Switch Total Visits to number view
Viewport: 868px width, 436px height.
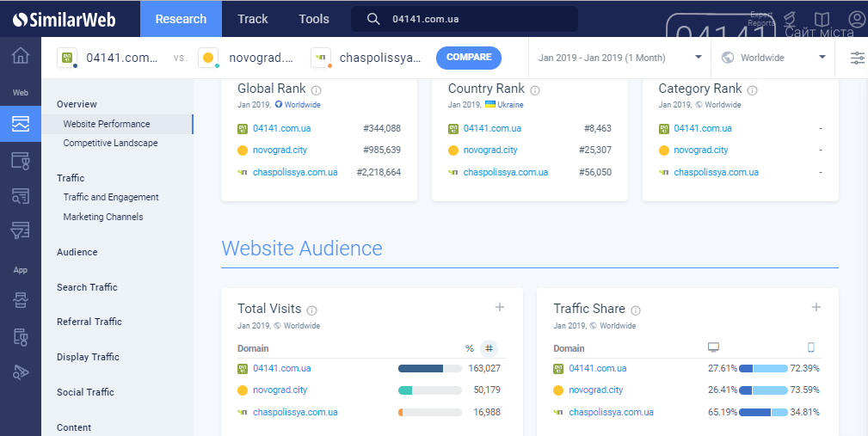tap(489, 348)
